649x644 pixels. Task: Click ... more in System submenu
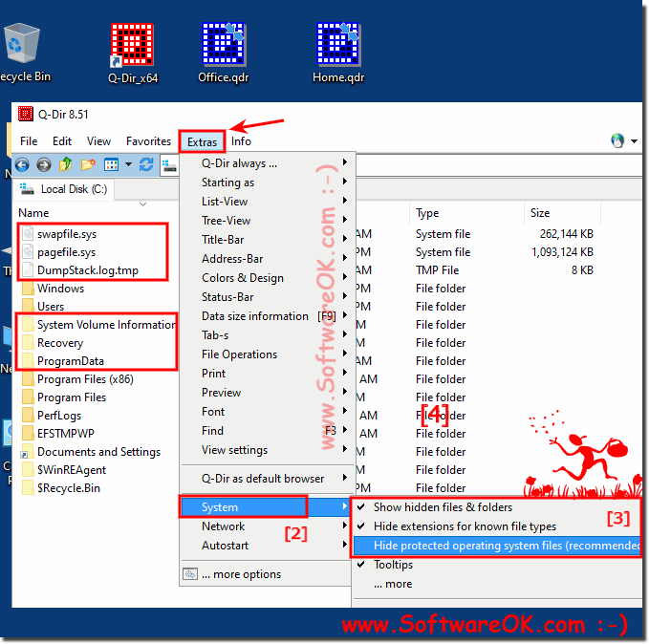pyautogui.click(x=393, y=584)
